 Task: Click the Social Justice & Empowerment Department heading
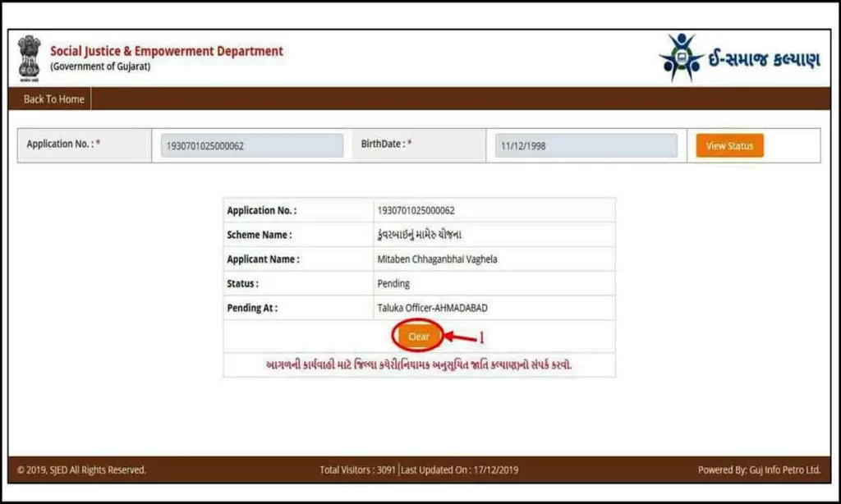(167, 50)
